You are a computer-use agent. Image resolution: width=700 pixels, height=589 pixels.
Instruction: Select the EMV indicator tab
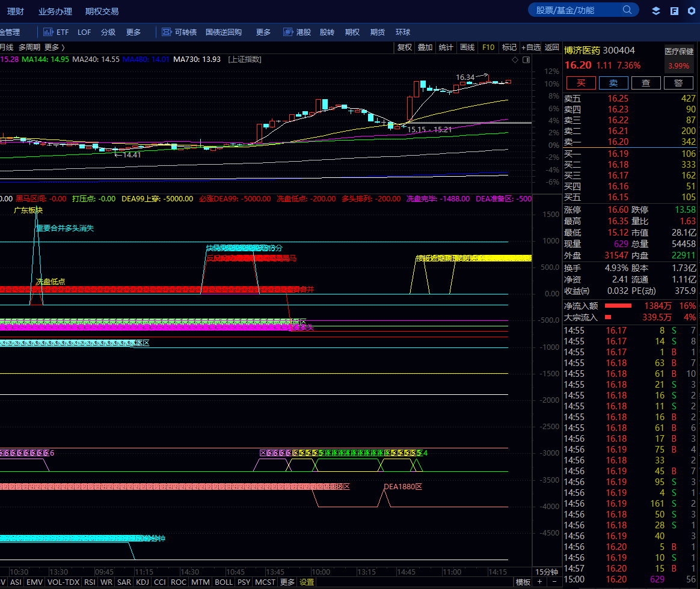[x=34, y=582]
